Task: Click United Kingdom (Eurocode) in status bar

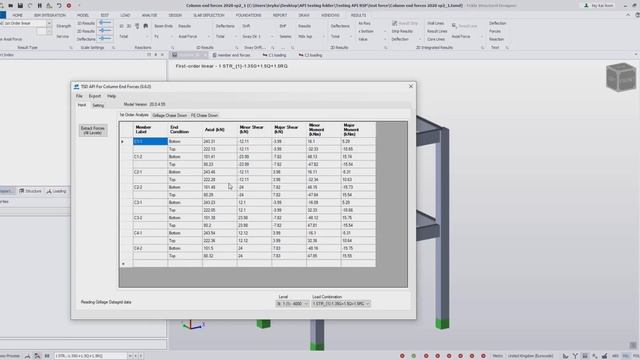Action: pyautogui.click(x=530, y=356)
